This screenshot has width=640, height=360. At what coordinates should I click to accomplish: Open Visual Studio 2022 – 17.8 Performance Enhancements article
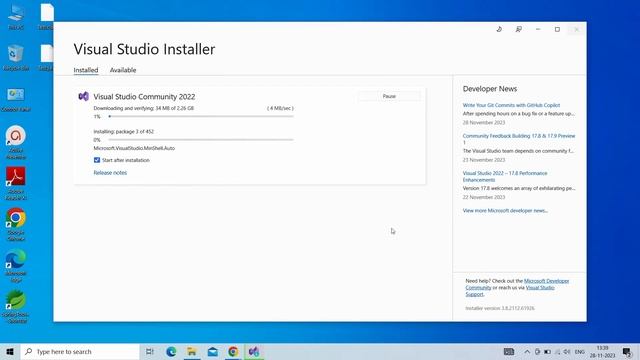(x=505, y=176)
